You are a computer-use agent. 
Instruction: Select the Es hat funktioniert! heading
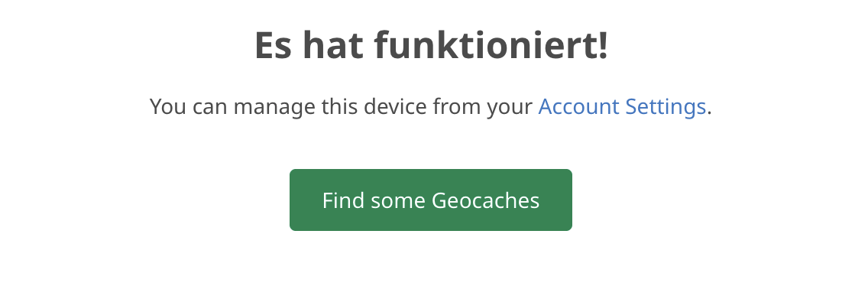click(x=431, y=45)
